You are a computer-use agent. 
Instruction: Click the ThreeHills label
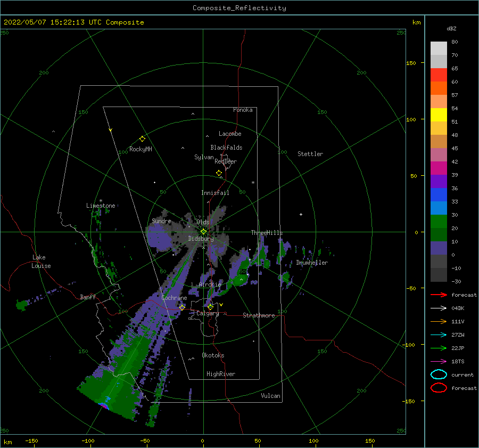[x=267, y=233]
